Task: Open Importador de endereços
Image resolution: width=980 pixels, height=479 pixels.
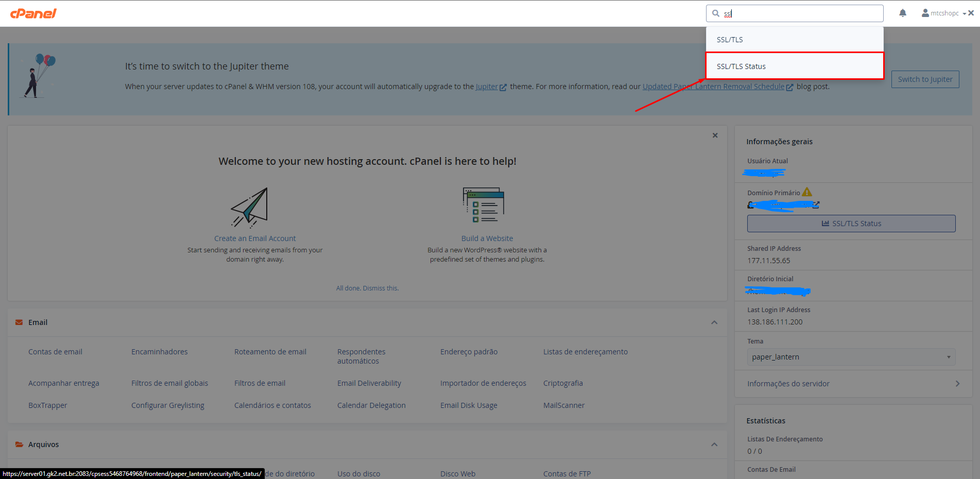Action: tap(483, 383)
